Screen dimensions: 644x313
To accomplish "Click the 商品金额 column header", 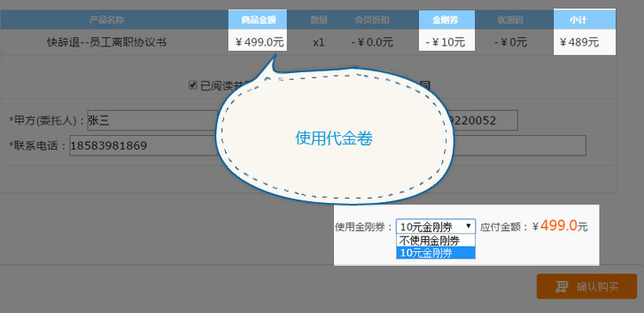I will (258, 19).
